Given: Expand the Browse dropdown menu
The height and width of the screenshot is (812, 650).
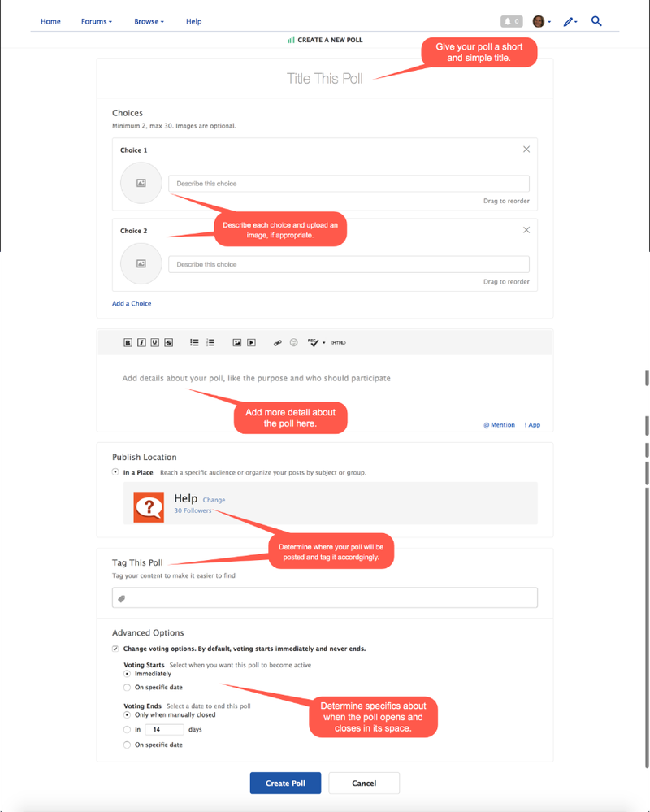Looking at the screenshot, I should coord(149,21).
